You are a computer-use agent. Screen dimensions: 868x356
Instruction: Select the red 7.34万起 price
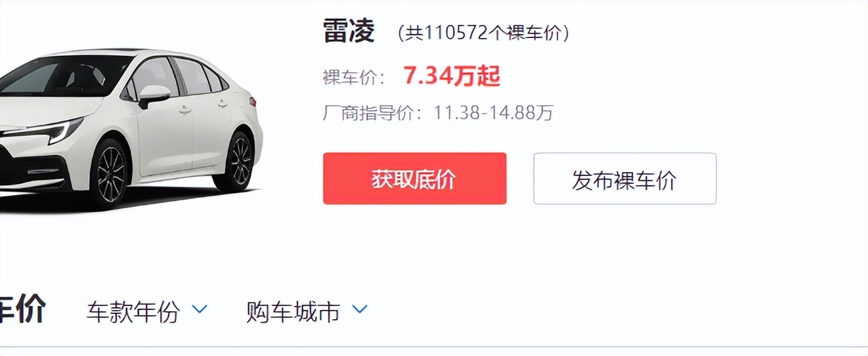pos(452,76)
